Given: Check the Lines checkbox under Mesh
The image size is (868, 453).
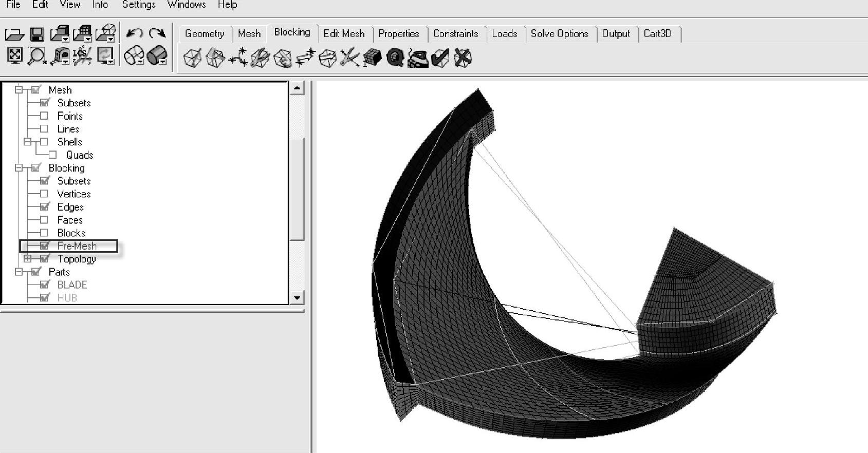Looking at the screenshot, I should tap(44, 128).
